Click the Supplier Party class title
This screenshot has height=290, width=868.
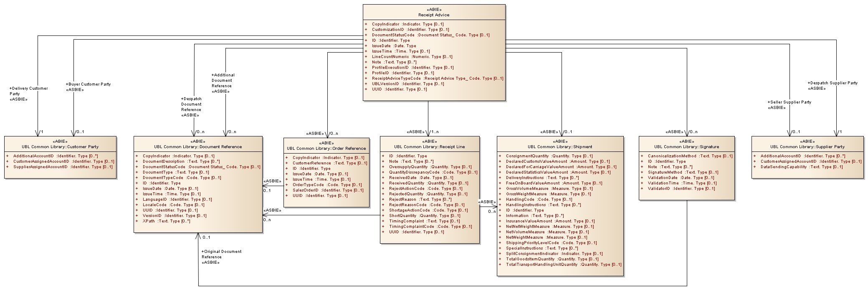tap(807, 147)
